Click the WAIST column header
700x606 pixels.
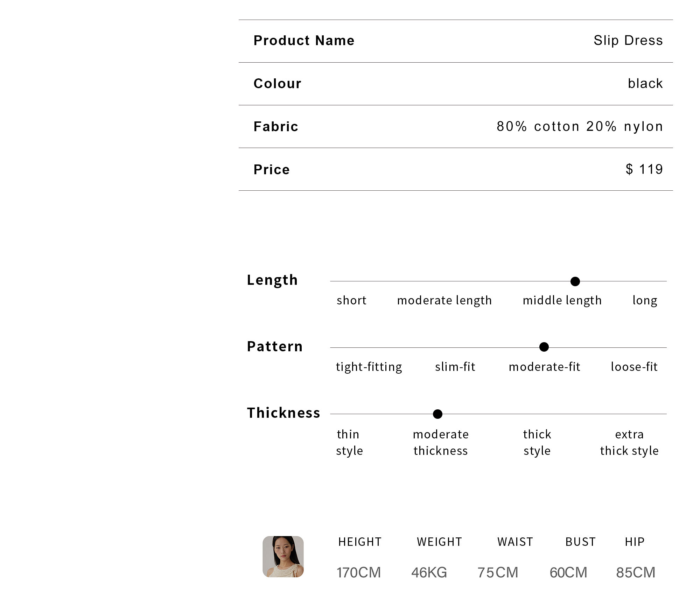515,542
